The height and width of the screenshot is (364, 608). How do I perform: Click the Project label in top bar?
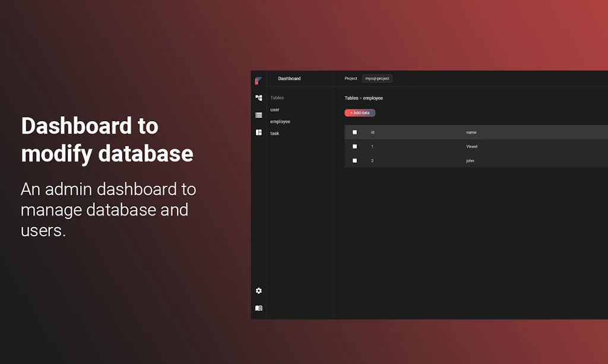point(350,78)
